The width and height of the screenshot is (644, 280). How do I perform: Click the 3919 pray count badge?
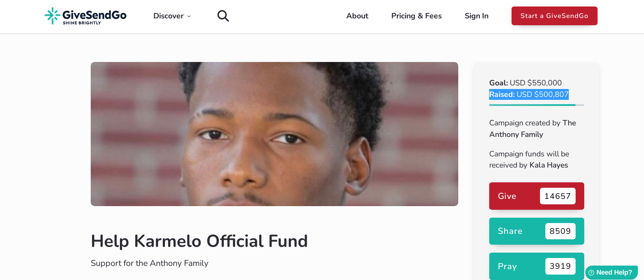[x=560, y=266]
